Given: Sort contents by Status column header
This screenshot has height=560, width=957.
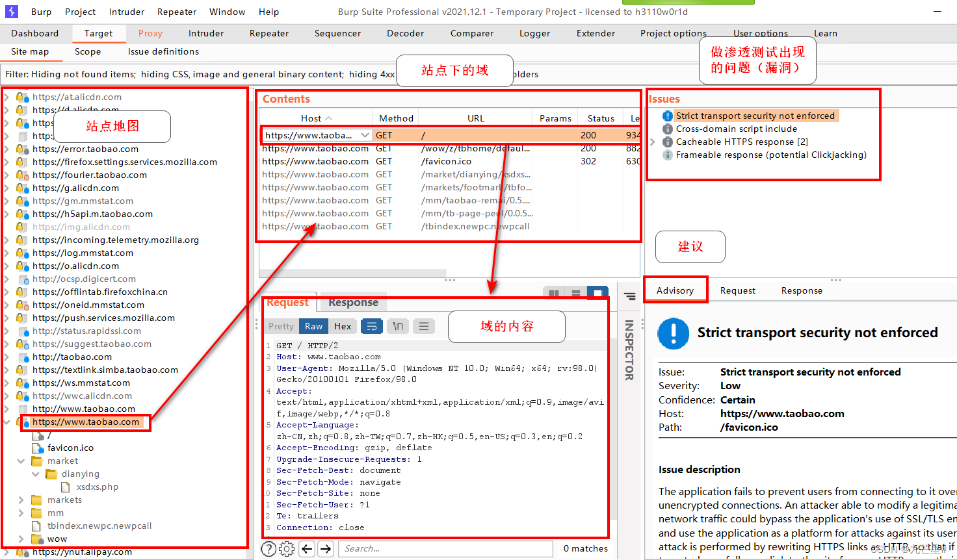Looking at the screenshot, I should point(601,118).
